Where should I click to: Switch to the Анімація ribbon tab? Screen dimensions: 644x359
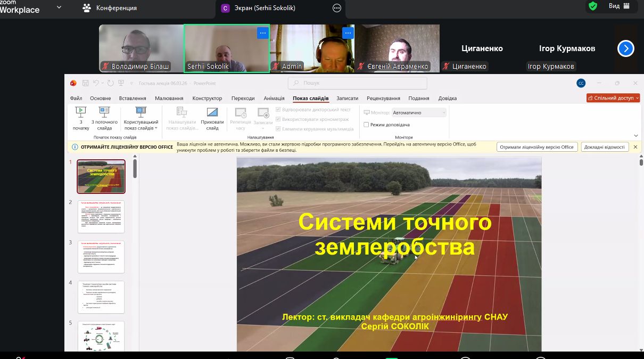[274, 99]
